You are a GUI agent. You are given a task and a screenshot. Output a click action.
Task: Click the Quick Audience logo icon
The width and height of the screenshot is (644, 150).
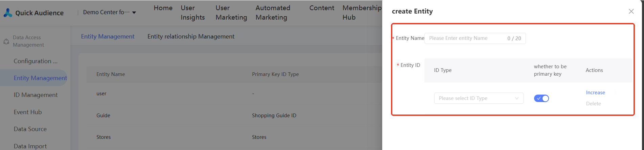tap(8, 13)
